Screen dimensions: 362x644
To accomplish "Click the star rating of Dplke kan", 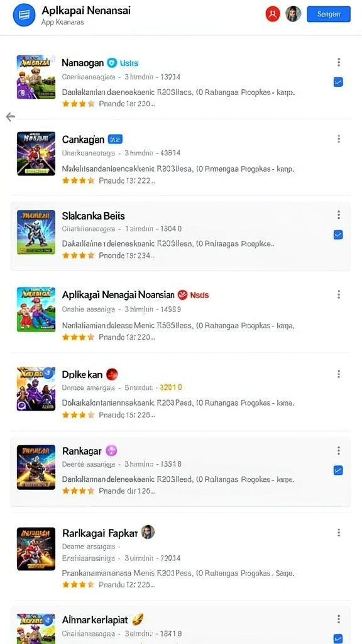I will (79, 415).
